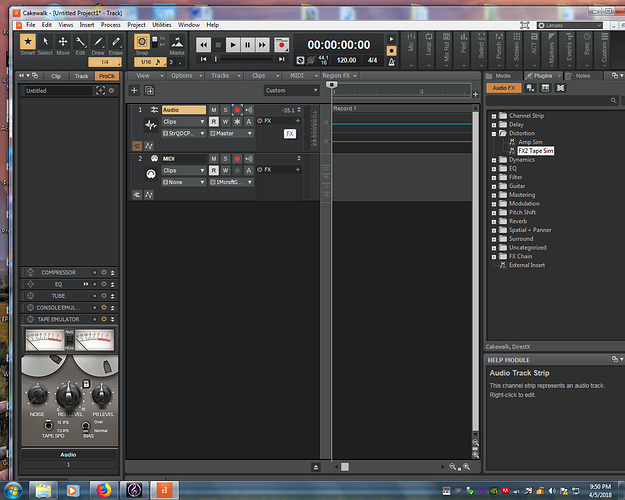Fast forward the transport
The width and height of the screenshot is (625, 500).
(262, 45)
